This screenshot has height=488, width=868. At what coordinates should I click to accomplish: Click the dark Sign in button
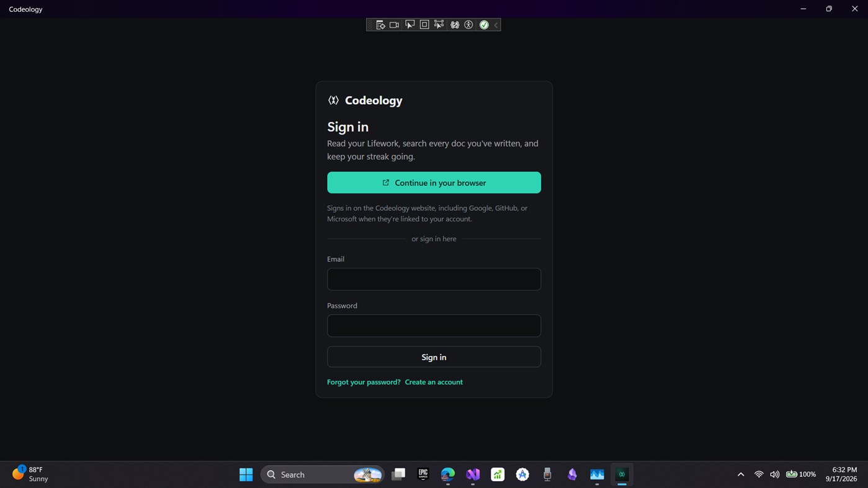point(434,357)
